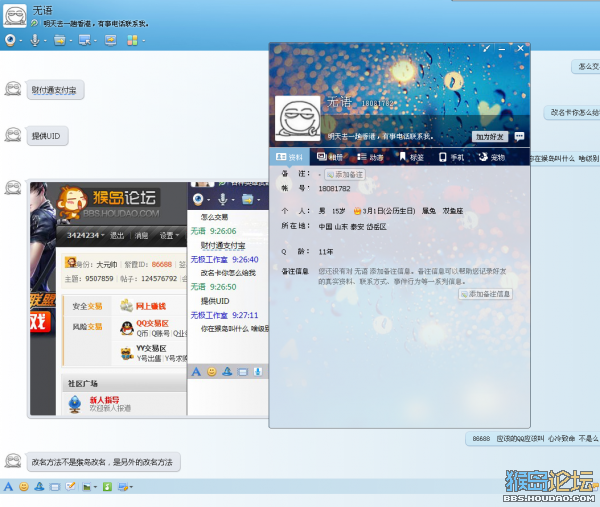
Task: Click contact name 无语 in chat header
Action: point(42,10)
